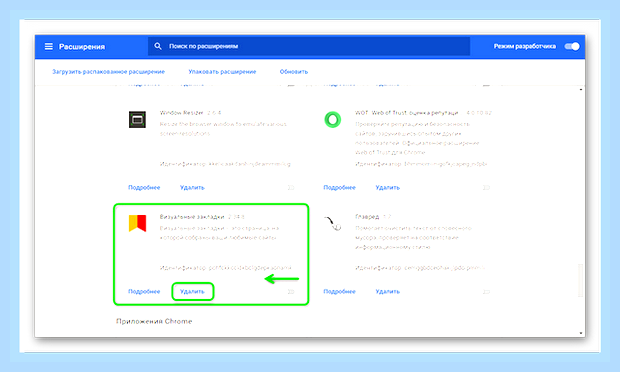Viewport: 620px width, 372px height.
Task: Click the scrollbar down arrow
Action: (x=580, y=333)
